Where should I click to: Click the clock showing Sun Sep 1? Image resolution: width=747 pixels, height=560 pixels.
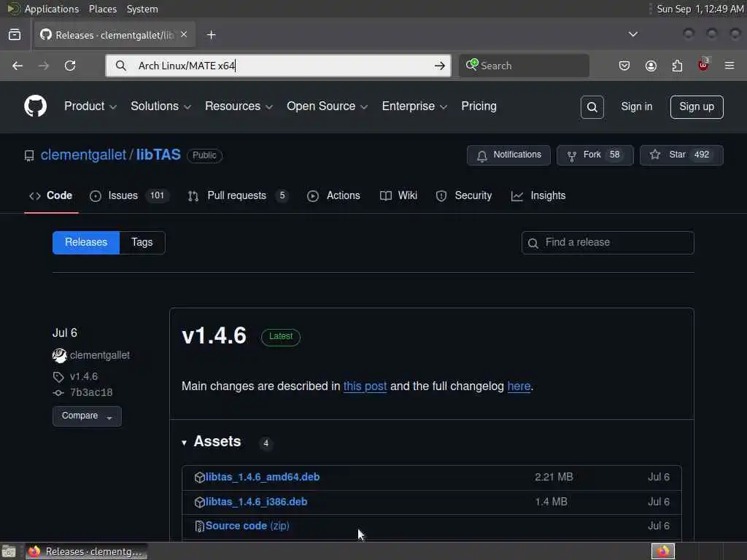click(x=700, y=9)
